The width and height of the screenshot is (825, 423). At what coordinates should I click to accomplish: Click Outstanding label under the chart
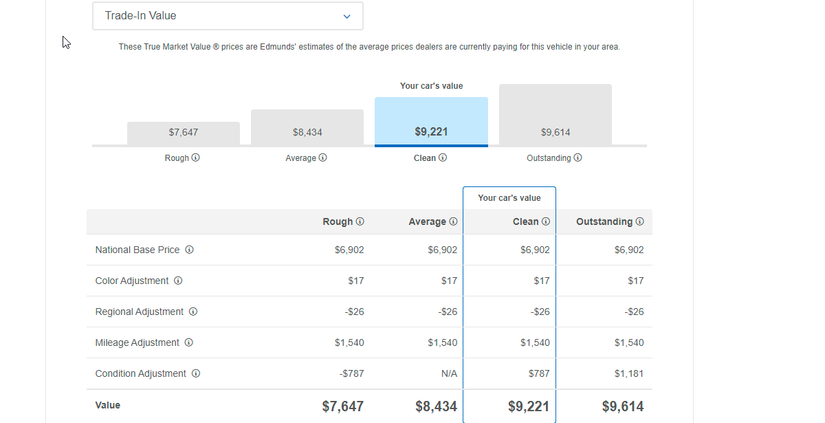[549, 158]
